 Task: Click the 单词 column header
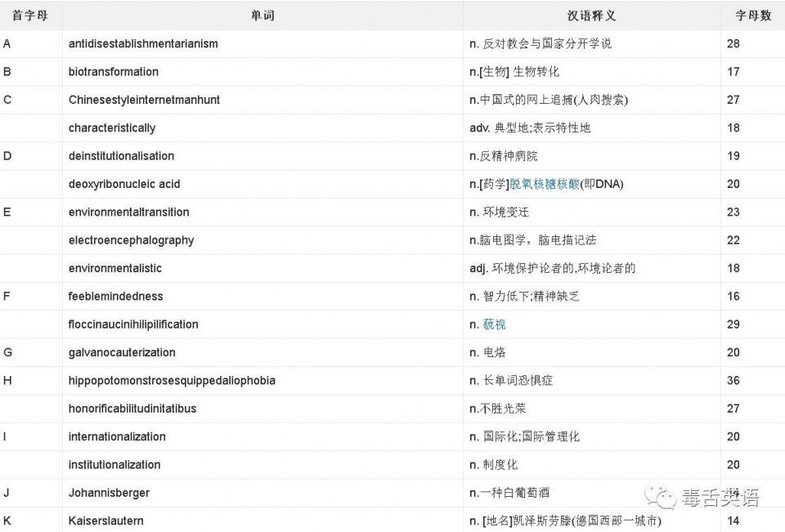(x=262, y=16)
